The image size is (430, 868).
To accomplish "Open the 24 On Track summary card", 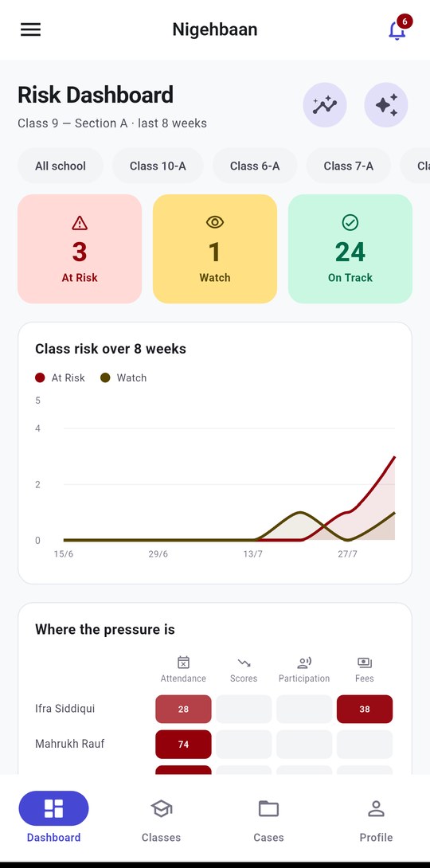I will (350, 248).
